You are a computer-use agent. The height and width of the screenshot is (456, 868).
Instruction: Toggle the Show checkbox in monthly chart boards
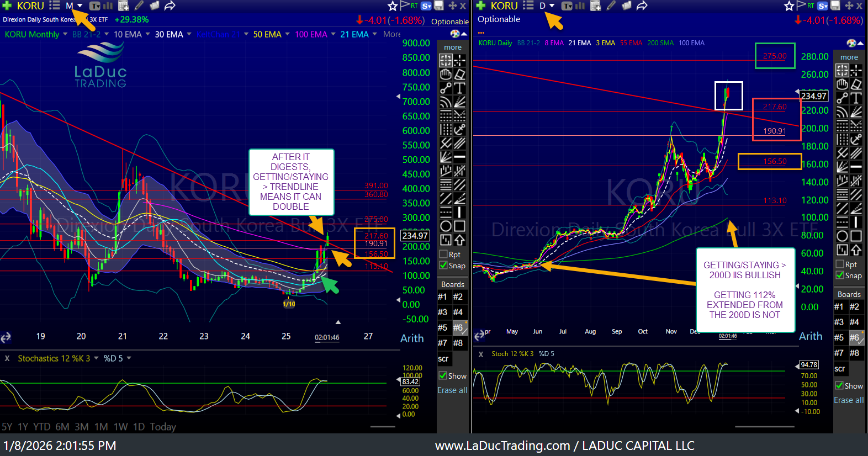(443, 376)
